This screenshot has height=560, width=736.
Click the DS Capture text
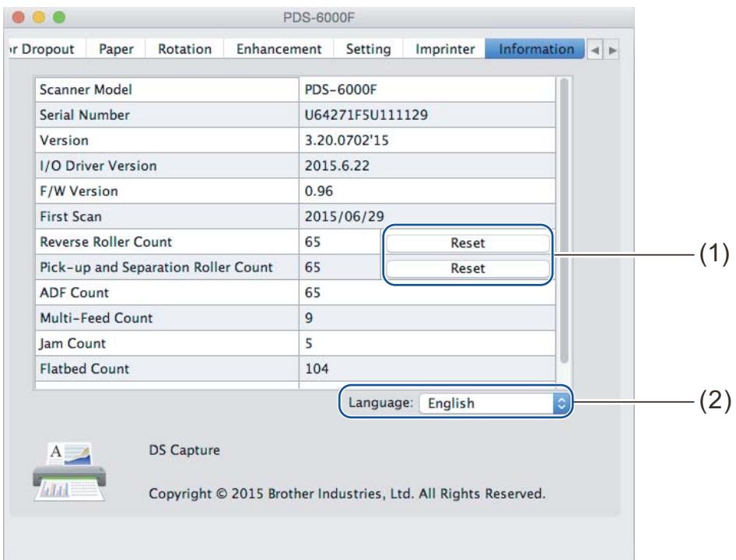click(x=184, y=450)
